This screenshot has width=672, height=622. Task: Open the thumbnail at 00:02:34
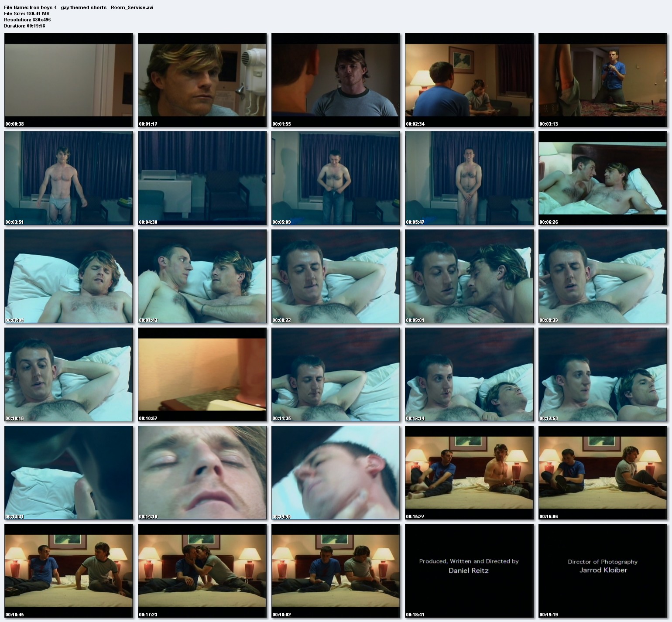(x=469, y=80)
